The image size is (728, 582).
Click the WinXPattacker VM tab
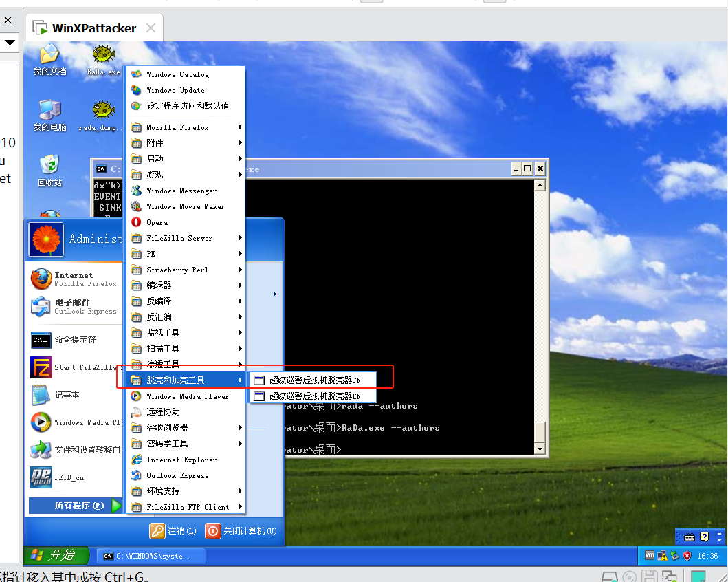(x=94, y=28)
